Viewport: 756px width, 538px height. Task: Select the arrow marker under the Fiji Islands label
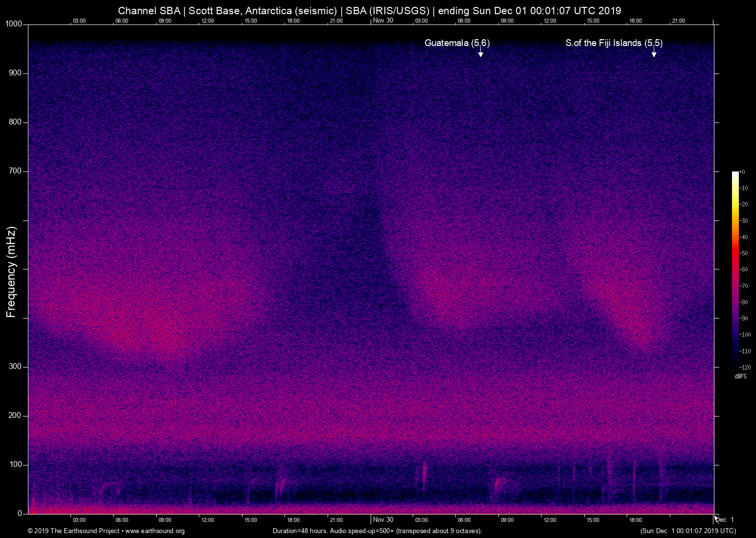[654, 52]
